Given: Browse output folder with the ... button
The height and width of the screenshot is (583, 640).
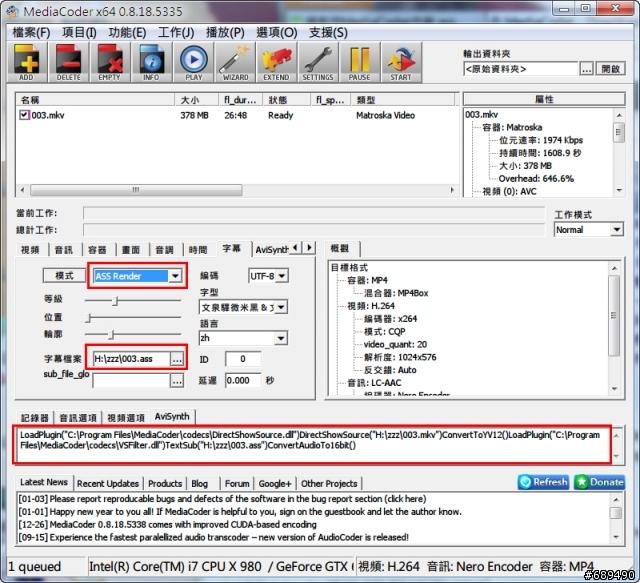Looking at the screenshot, I should tap(587, 69).
